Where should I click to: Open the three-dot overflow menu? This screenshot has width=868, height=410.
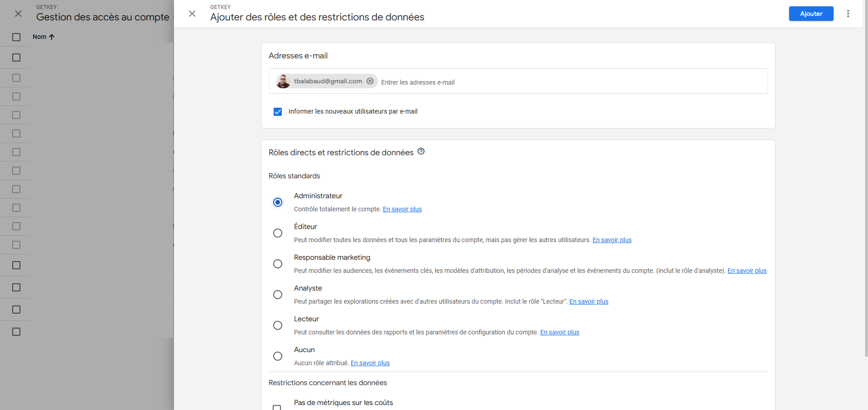pos(848,14)
